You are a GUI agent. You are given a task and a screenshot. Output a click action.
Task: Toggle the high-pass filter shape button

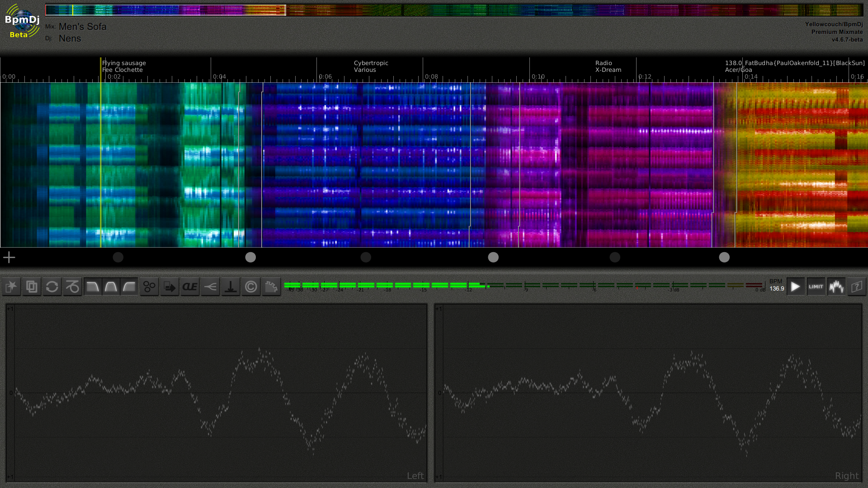click(x=129, y=286)
